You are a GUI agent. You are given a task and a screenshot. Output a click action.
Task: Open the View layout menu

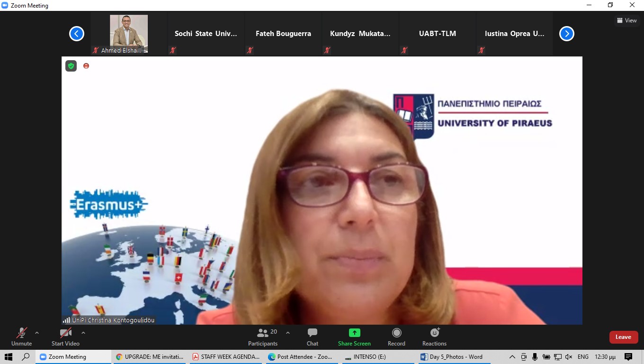(x=626, y=20)
